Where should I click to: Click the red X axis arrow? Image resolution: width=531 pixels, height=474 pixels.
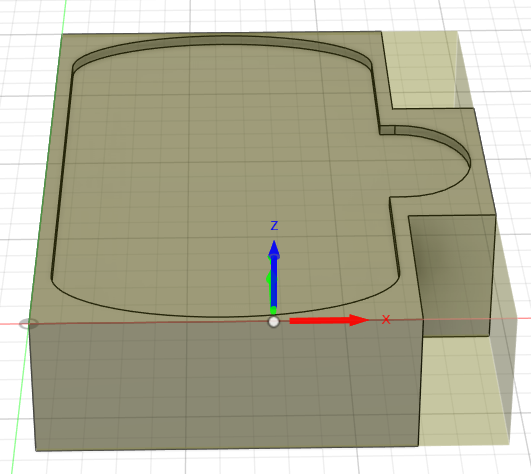point(328,320)
